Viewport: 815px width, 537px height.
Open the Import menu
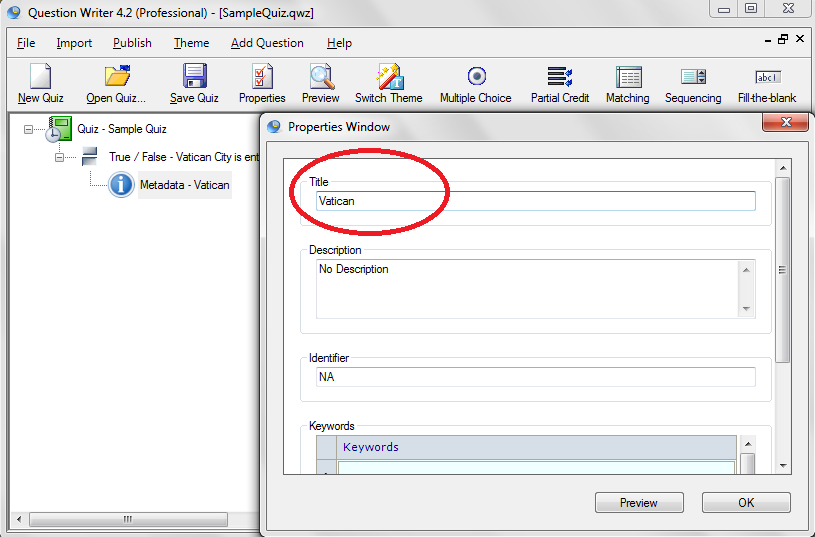74,43
